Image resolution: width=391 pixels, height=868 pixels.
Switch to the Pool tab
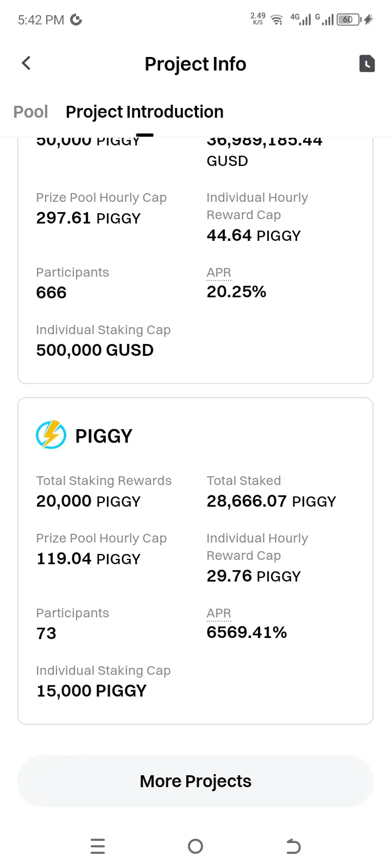[x=30, y=112]
